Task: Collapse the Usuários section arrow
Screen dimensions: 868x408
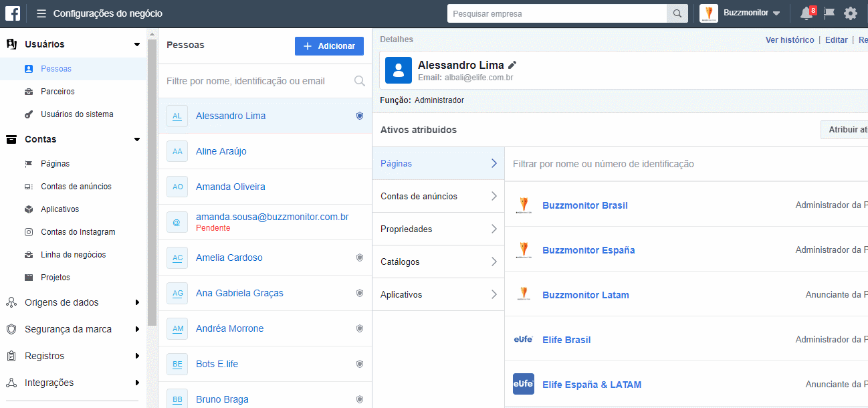Action: (x=137, y=45)
